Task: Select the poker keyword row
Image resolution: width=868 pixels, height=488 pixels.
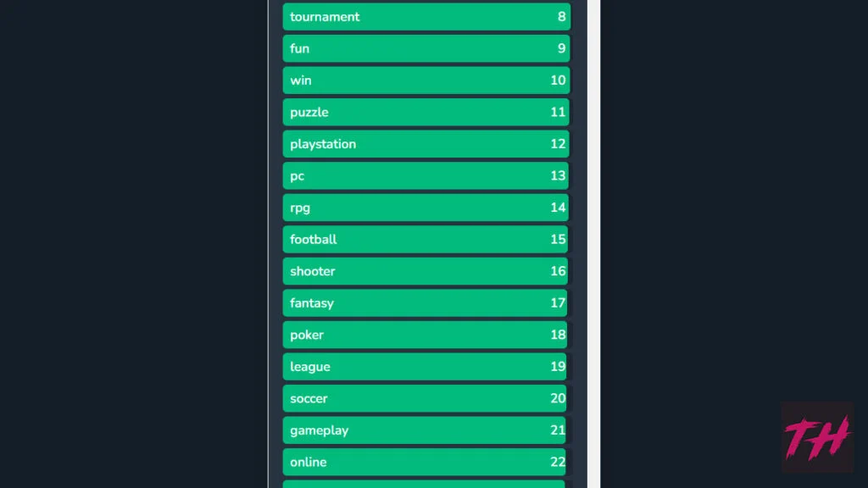Action: [x=425, y=335]
